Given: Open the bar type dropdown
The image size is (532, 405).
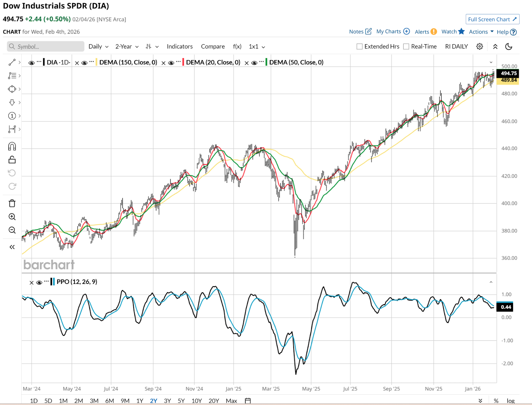Looking at the screenshot, I should pyautogui.click(x=152, y=47).
